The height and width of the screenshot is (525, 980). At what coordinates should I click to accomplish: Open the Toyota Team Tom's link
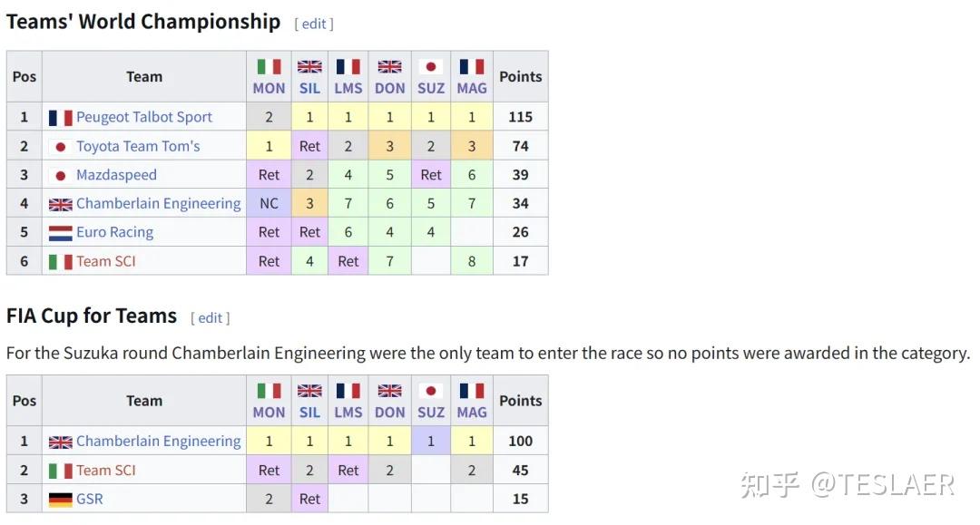click(x=138, y=146)
